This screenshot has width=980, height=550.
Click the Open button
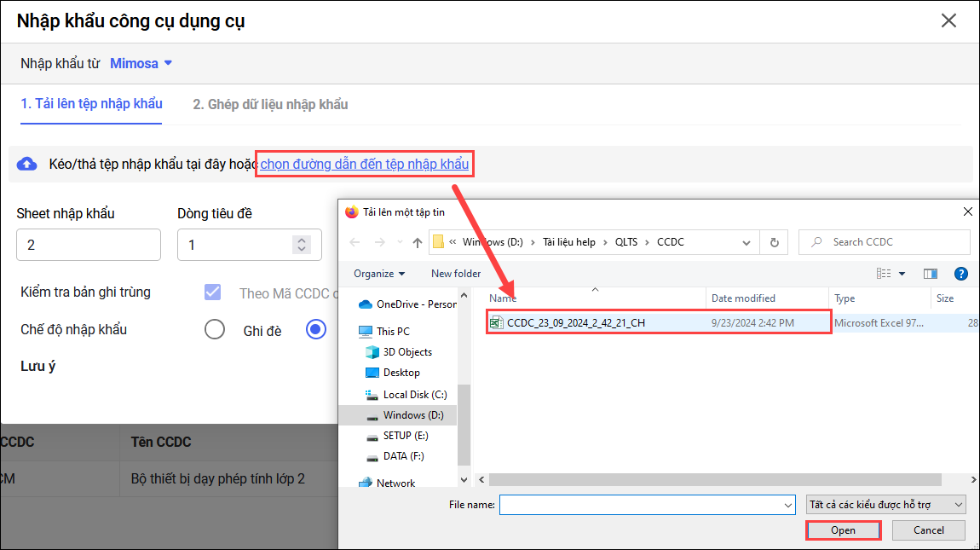point(843,530)
